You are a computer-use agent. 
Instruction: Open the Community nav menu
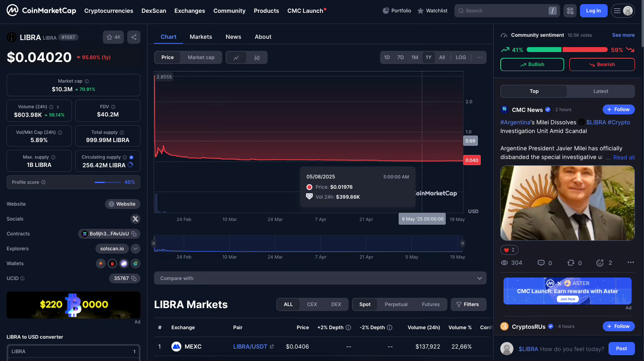pyautogui.click(x=229, y=11)
